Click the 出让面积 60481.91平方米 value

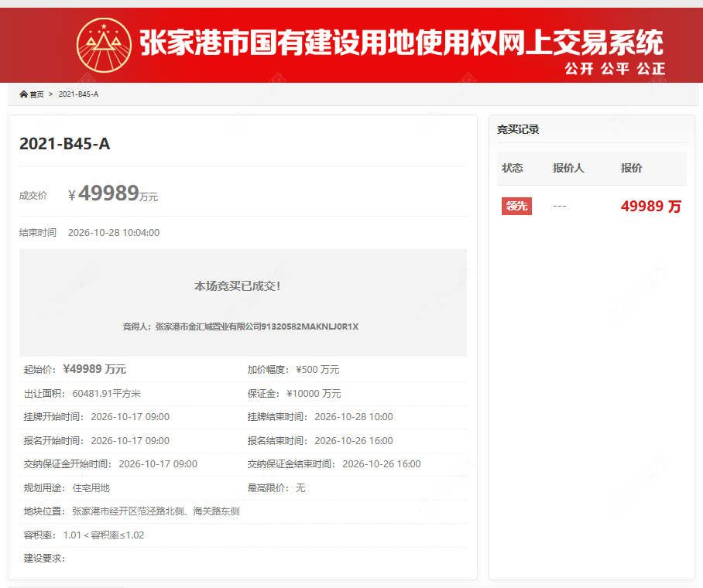[x=107, y=394]
